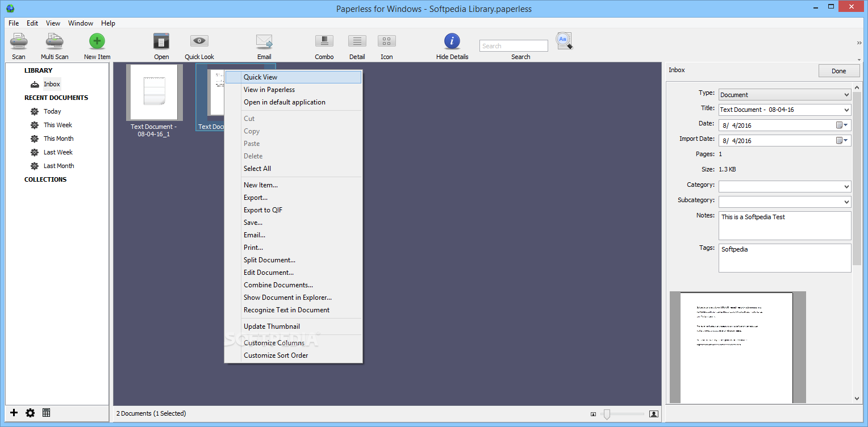Select the Text Document - 08-04-16_1 thumbnail
The image size is (868, 427).
154,93
